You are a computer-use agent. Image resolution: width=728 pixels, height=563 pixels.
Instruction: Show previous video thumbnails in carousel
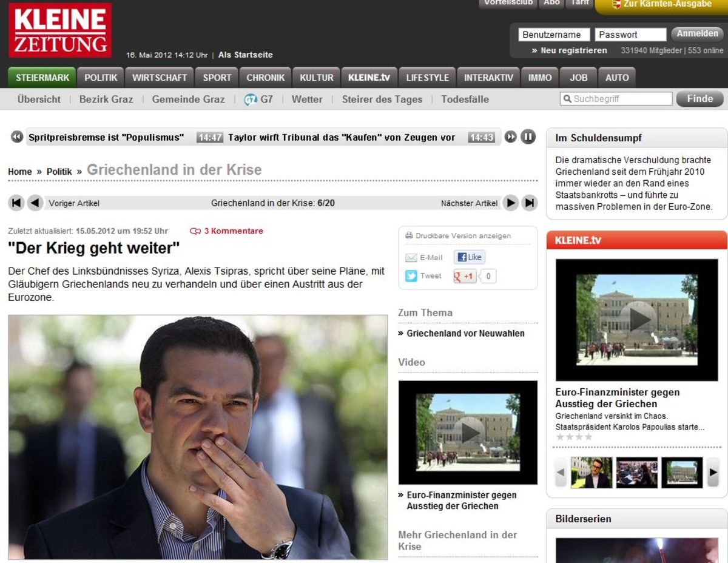pos(561,473)
